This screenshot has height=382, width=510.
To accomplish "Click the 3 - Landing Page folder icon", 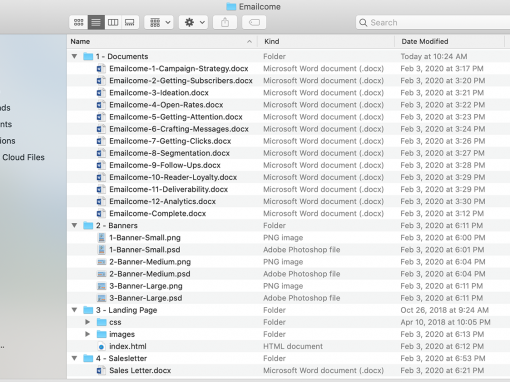I will point(88,310).
